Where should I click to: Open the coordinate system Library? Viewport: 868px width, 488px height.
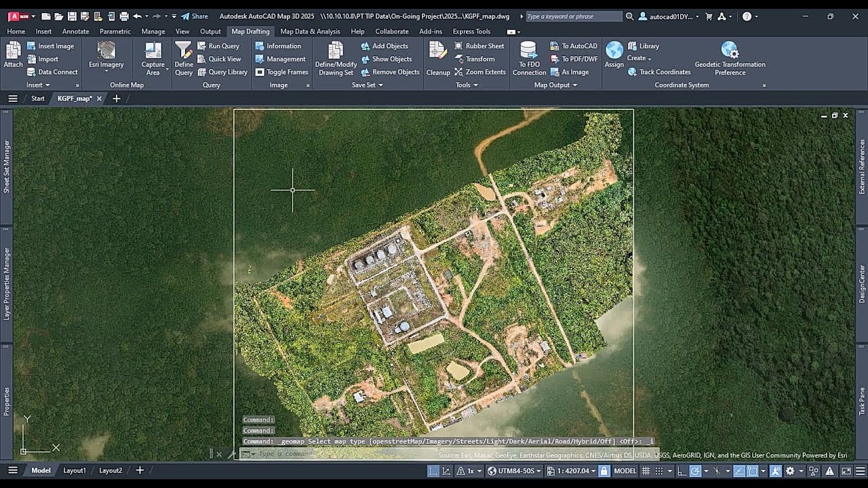tap(644, 46)
